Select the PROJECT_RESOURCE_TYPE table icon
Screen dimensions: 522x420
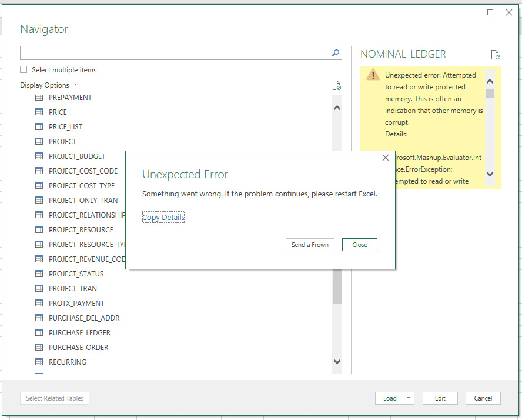[39, 244]
